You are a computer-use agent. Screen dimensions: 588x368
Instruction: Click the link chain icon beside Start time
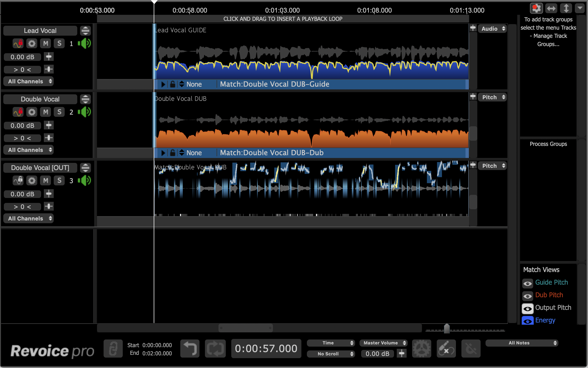(113, 349)
